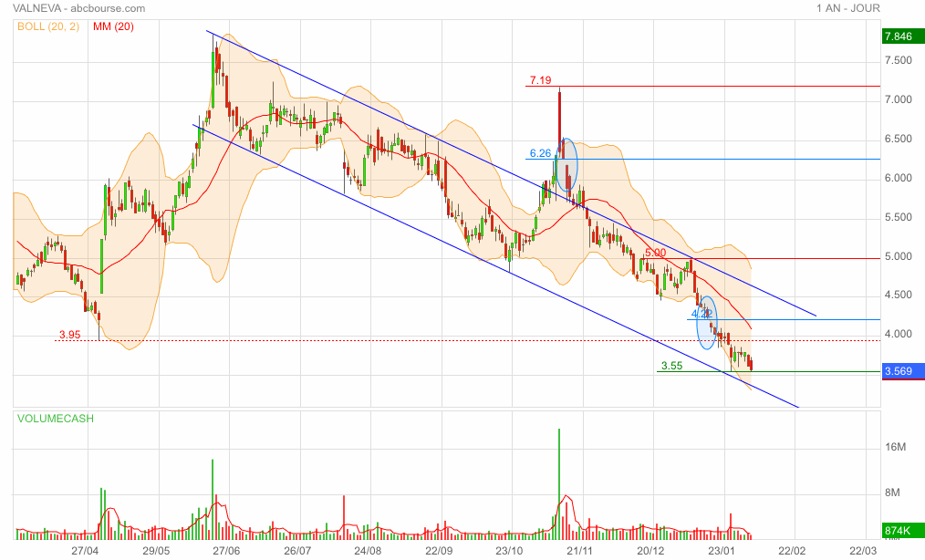925x560 pixels.
Task: Click the 'VALNEVA - abcbourse.com' chart title
Action: [79, 8]
